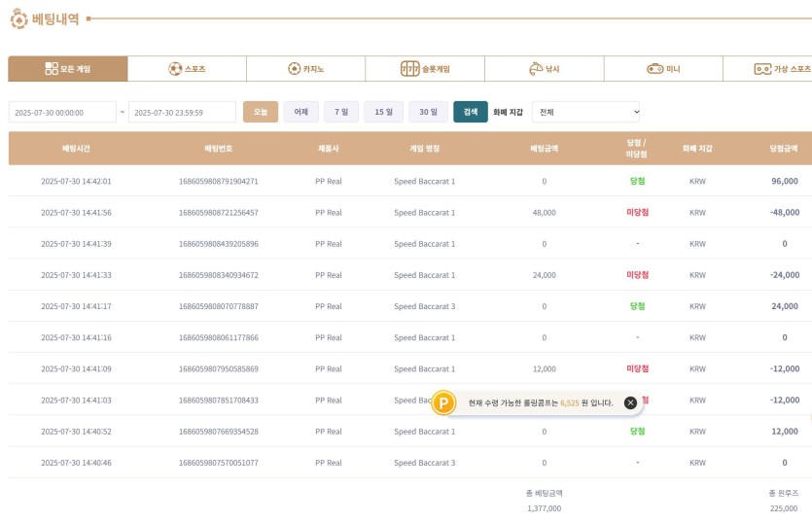The image size is (812, 523).
Task: Select the 오늘 date filter button
Action: click(261, 112)
